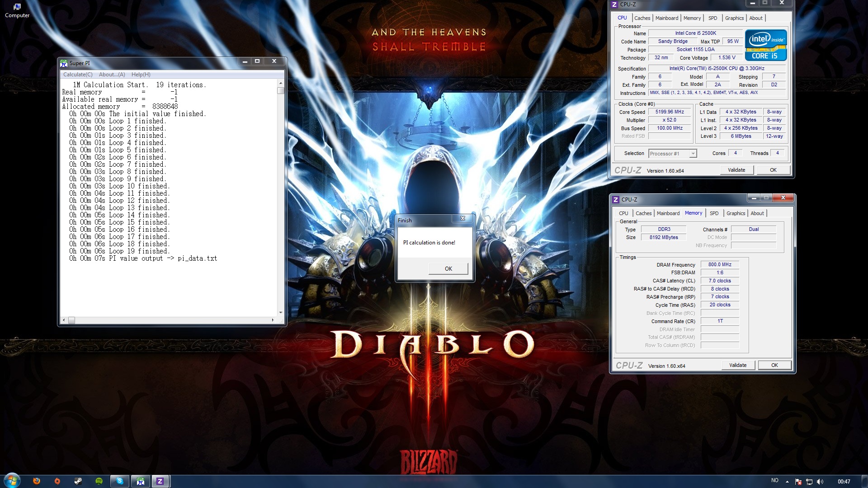This screenshot has width=868, height=488.
Task: Click OK in the Finish dialog
Action: (x=448, y=268)
